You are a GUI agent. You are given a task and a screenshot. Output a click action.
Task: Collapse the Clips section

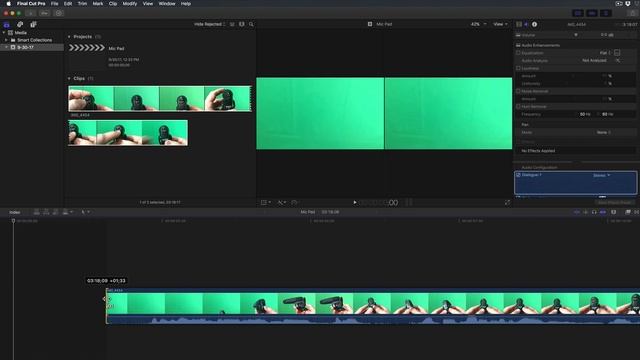pyautogui.click(x=69, y=78)
